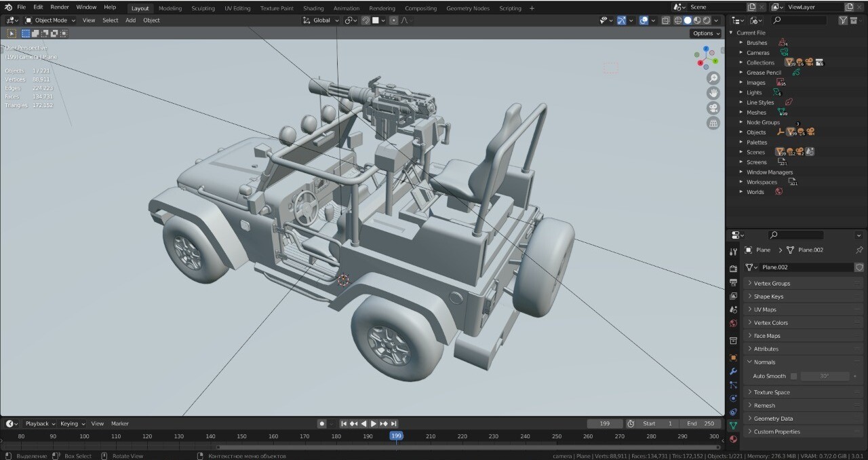Screen dimensions: 868x460
Task: Switch perspective/orthographic with grid gizmo
Action: (713, 123)
